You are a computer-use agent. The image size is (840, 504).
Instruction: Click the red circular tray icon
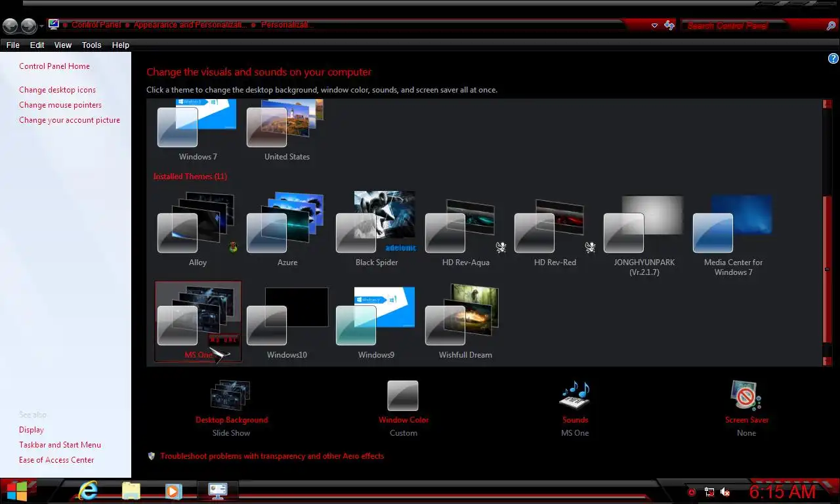click(692, 492)
